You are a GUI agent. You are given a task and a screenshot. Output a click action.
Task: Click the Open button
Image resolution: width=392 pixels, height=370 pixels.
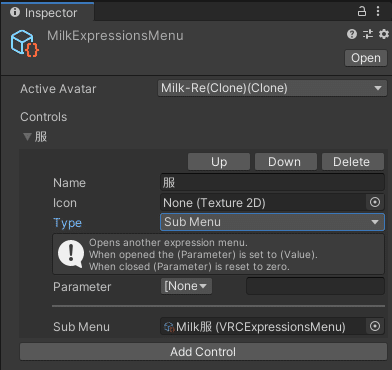pos(366,58)
